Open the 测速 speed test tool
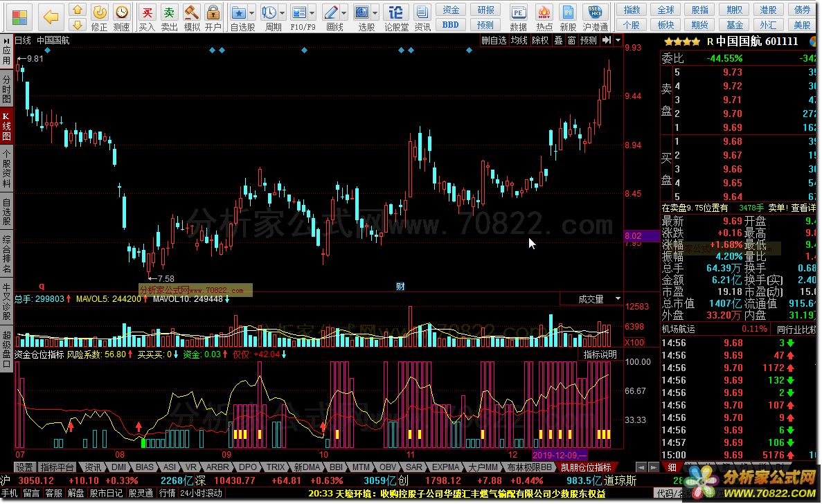Viewport: 822px width, 504px height. pyautogui.click(x=122, y=18)
